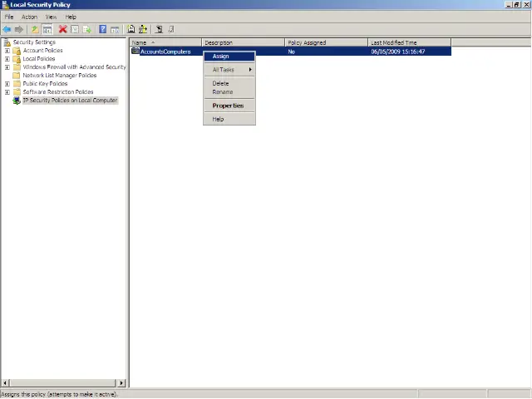Expand the Local Policies node
The image size is (532, 399).
[x=7, y=59]
